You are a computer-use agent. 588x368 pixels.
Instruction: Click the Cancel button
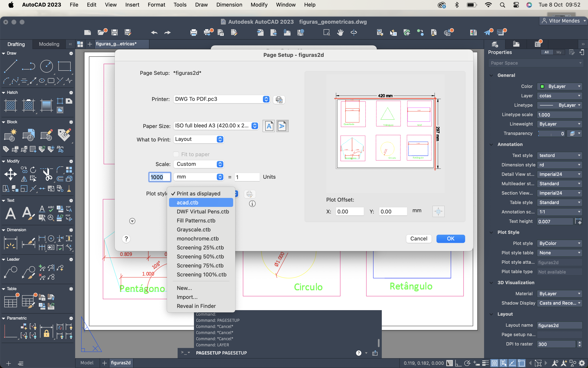[419, 239]
